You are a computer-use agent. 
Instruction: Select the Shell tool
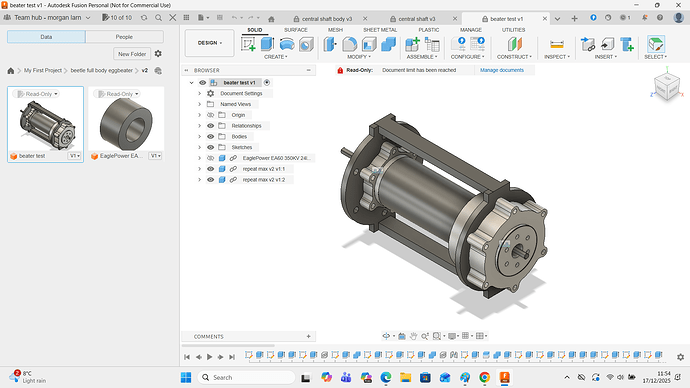point(369,44)
